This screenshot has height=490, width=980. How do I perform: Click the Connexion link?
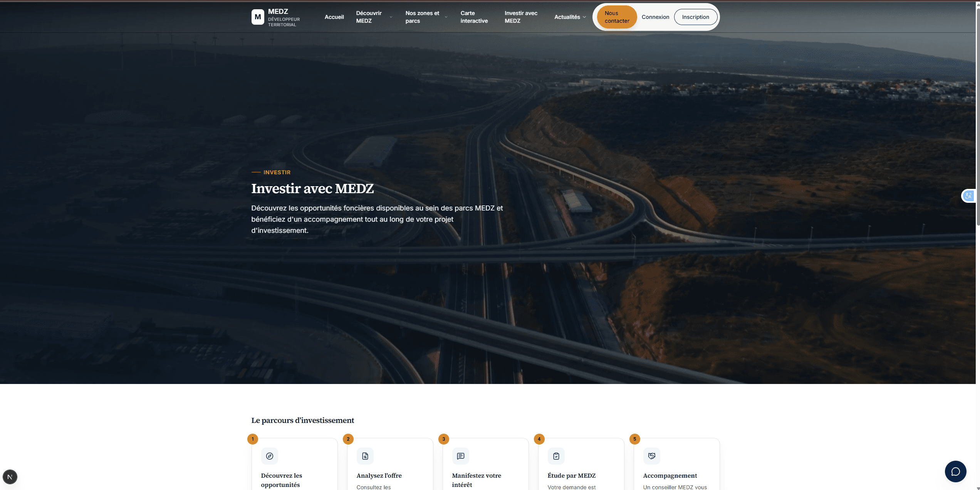[655, 17]
